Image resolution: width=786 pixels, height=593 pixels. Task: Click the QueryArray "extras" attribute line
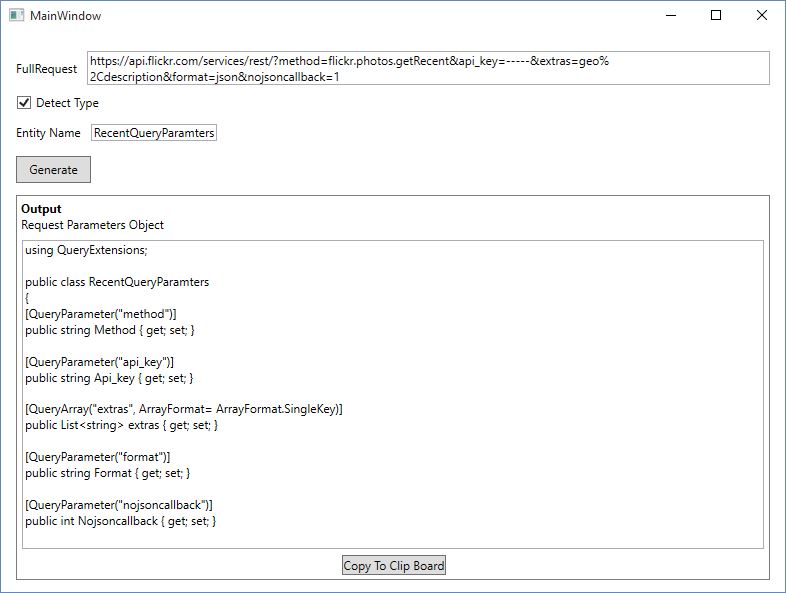(184, 409)
